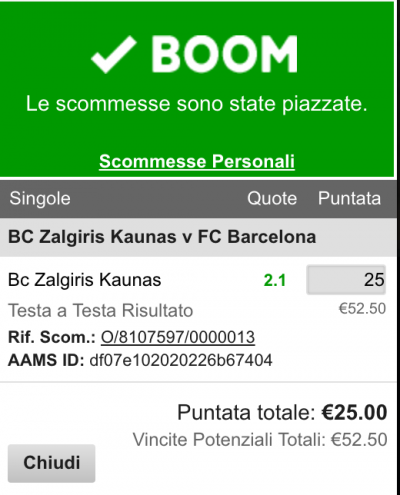Select the BC Zalgiris Kaunas v FC Barcelona header

[x=162, y=237]
